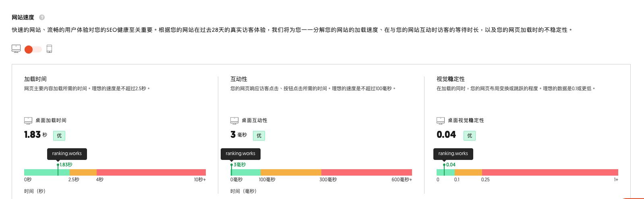
Task: Click the 优 badge beside 0.04
Action: [470, 136]
